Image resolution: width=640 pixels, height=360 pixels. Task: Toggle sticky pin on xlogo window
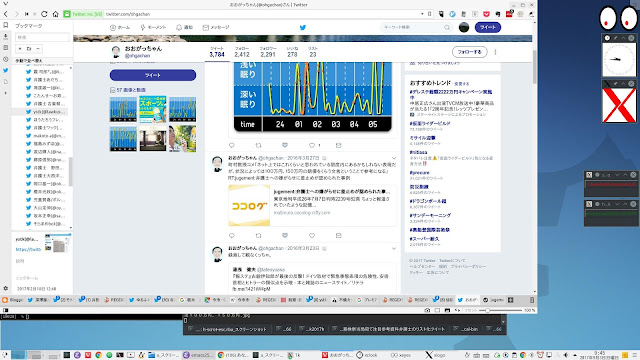coord(615,84)
